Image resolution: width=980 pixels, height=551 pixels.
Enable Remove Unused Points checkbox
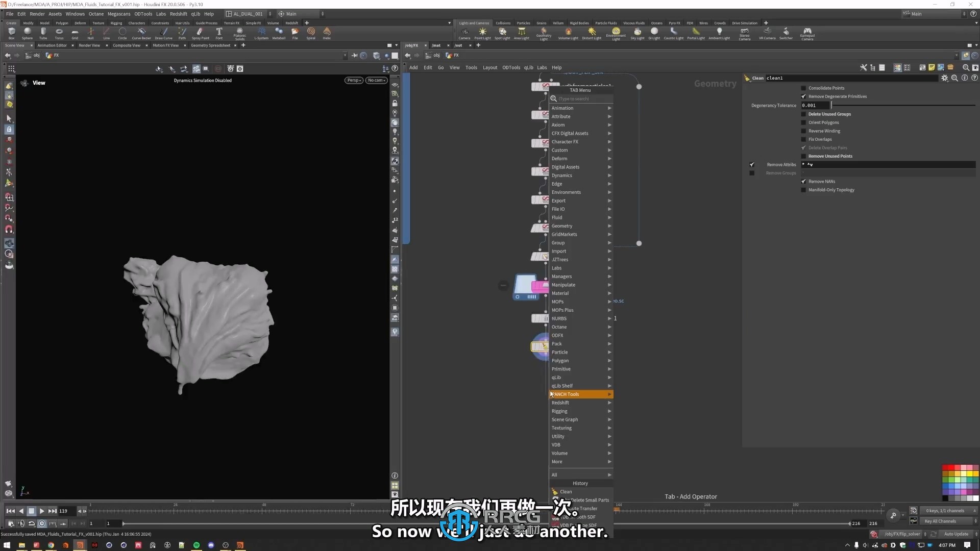point(803,156)
